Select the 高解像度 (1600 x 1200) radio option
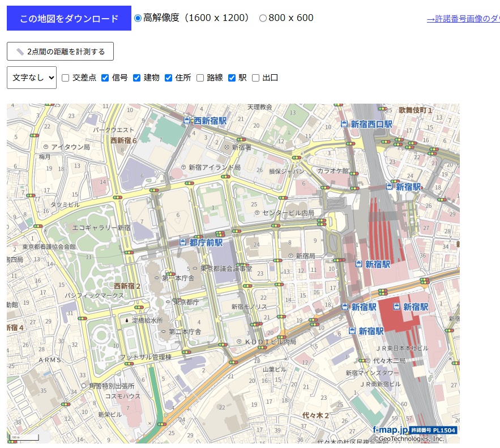500x448 pixels. coord(138,18)
